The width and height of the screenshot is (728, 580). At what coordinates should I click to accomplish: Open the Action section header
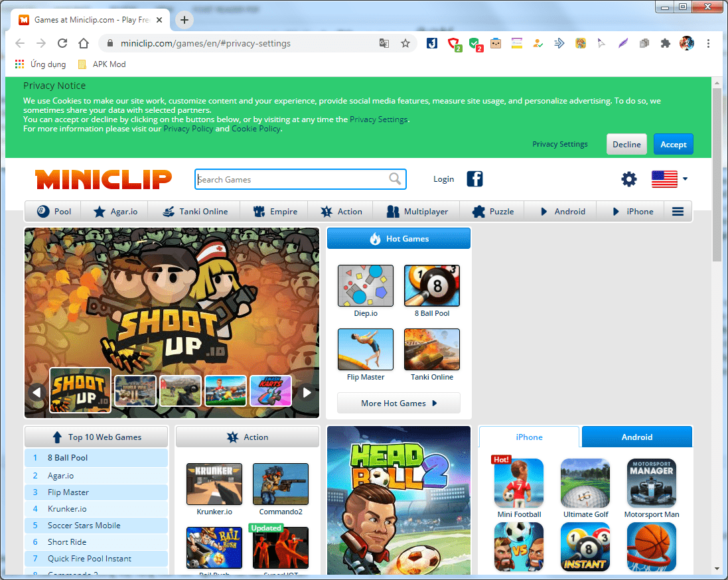pyautogui.click(x=248, y=437)
